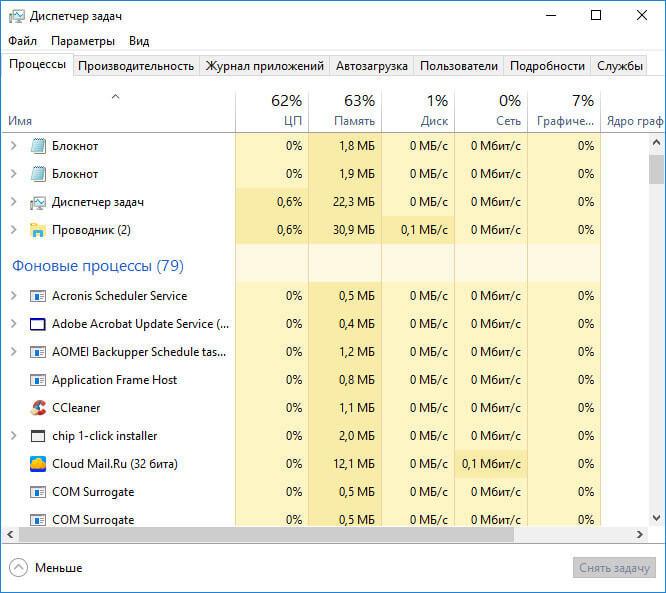Image resolution: width=666 pixels, height=593 pixels.
Task: Click the Task Manager title bar icon
Action: click(15, 16)
